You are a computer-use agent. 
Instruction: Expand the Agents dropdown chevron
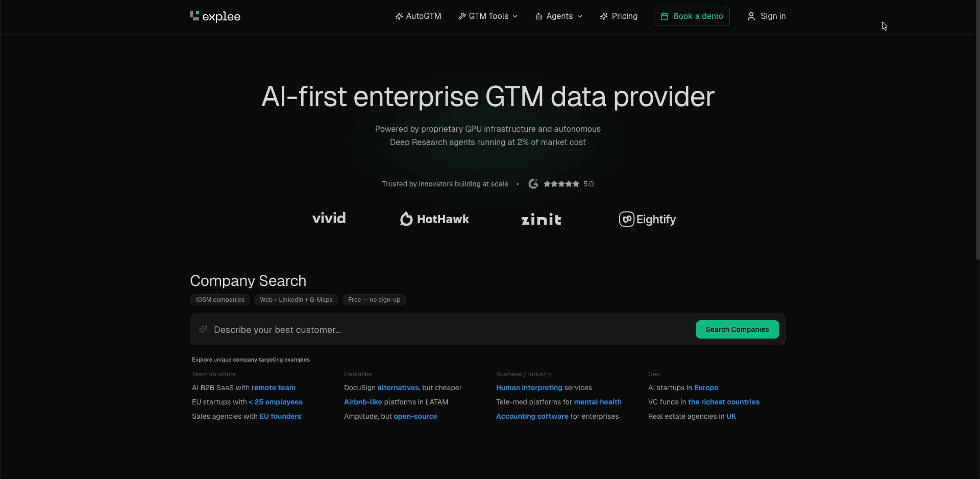coord(580,16)
